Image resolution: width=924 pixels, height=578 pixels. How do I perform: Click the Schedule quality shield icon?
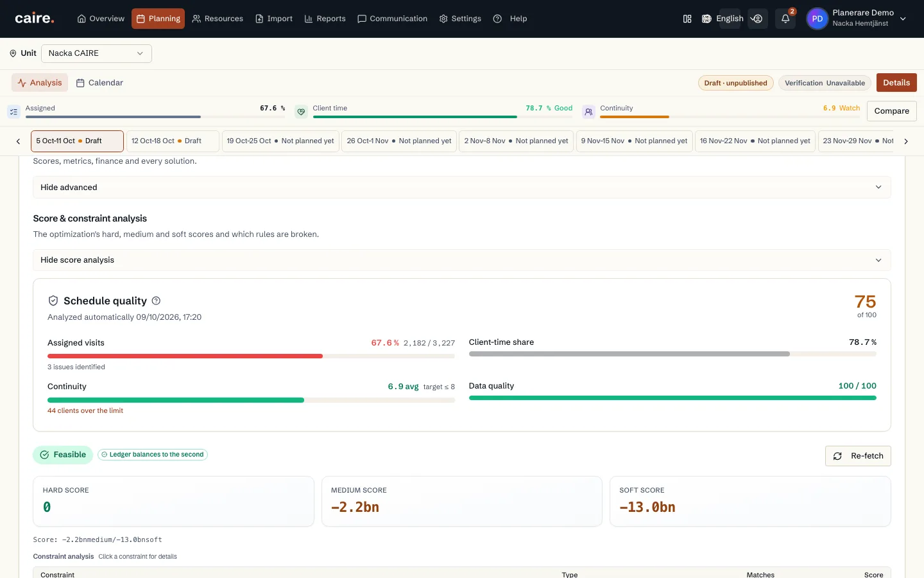(54, 301)
